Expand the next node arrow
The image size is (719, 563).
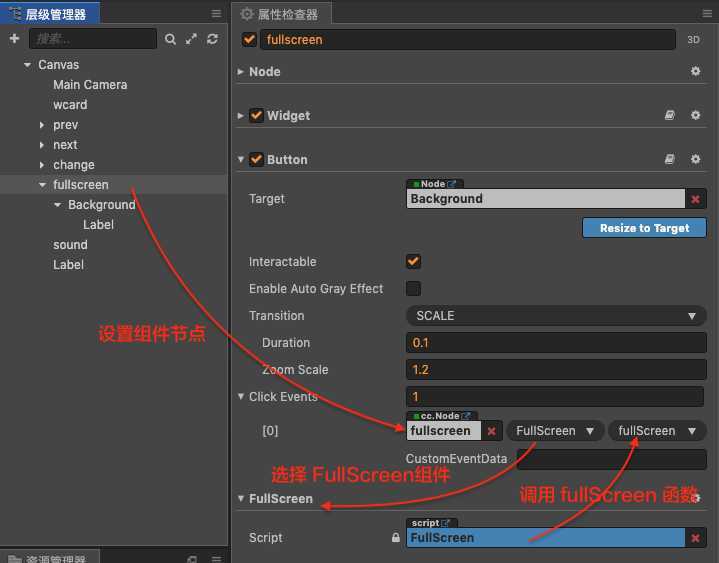point(42,145)
